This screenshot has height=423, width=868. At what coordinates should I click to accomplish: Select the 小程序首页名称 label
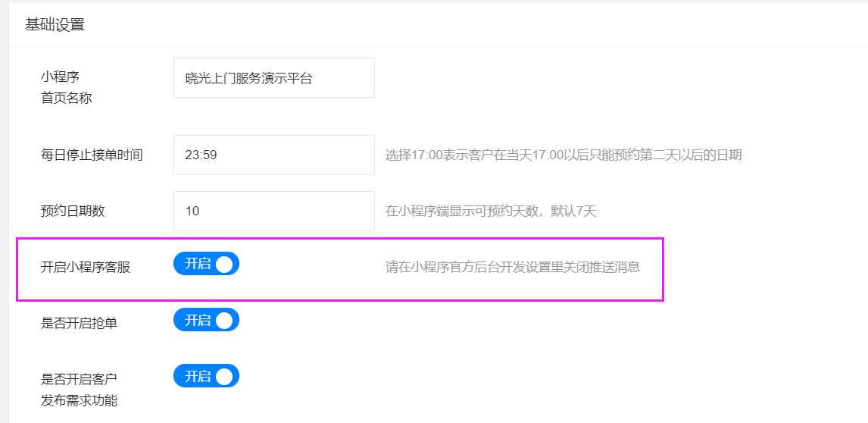click(x=67, y=87)
